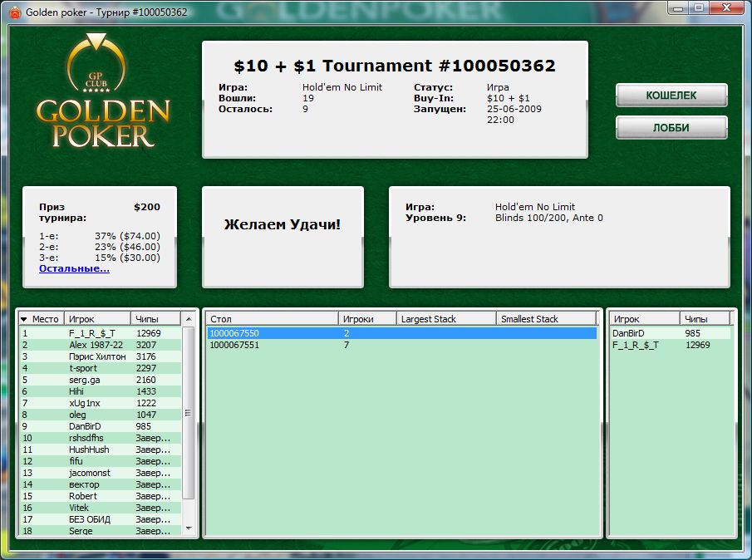
Task: Sort players by Игрок column in ranking list
Action: coord(97,319)
